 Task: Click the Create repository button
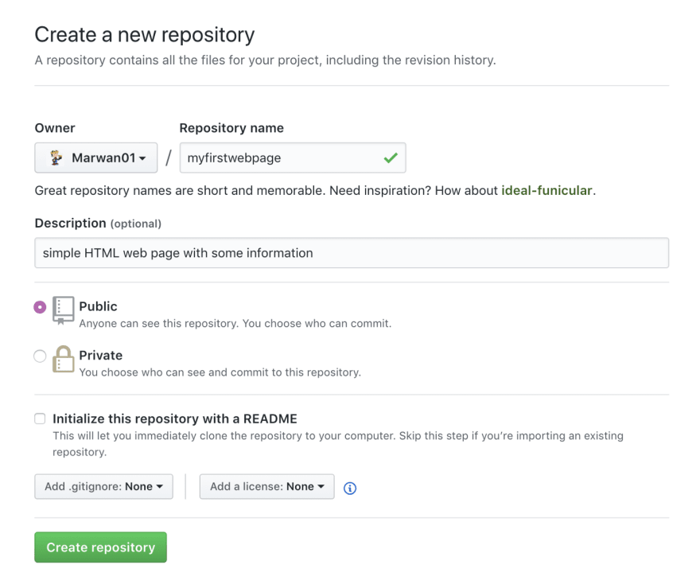(x=100, y=547)
